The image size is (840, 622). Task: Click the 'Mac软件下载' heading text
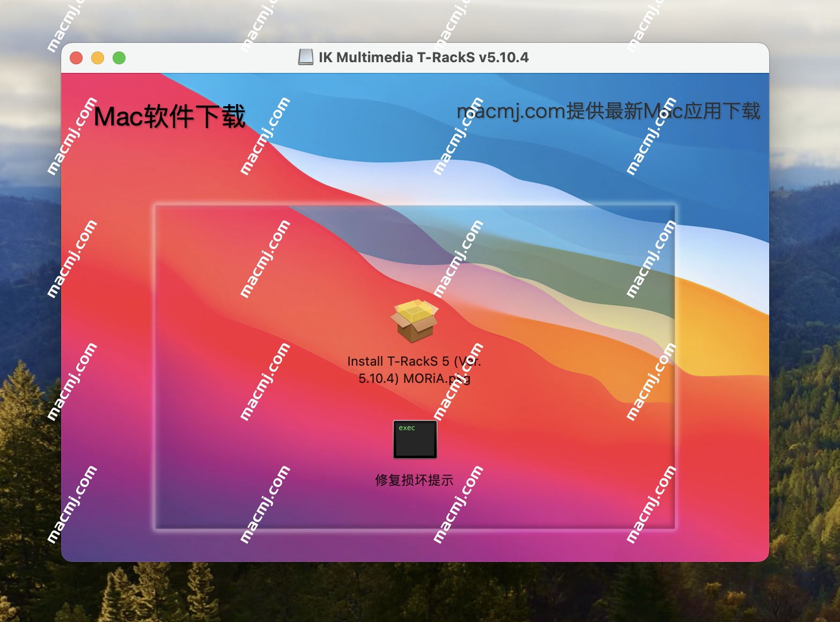pyautogui.click(x=170, y=116)
